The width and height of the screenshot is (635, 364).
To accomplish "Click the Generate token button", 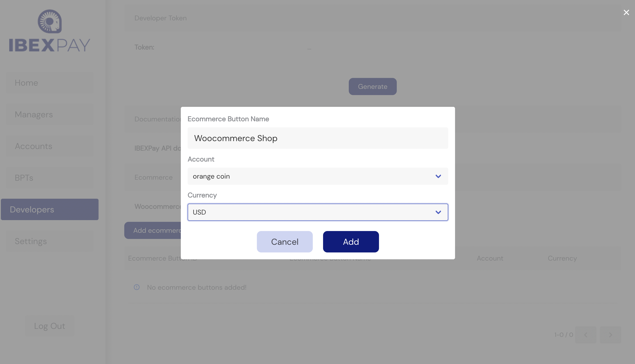I will point(372,87).
